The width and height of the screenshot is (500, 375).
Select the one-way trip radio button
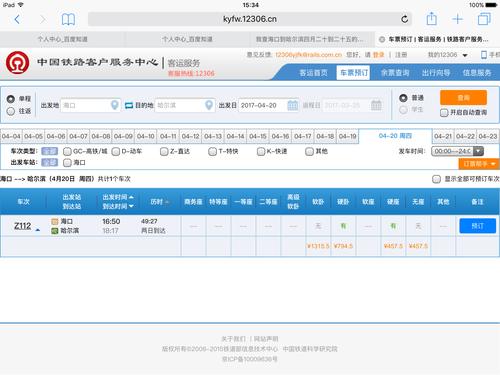11,99
